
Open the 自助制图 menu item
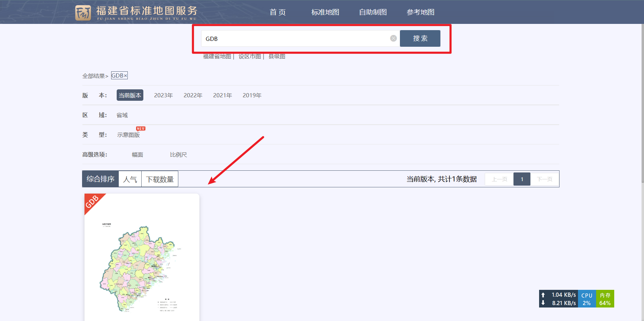[373, 12]
